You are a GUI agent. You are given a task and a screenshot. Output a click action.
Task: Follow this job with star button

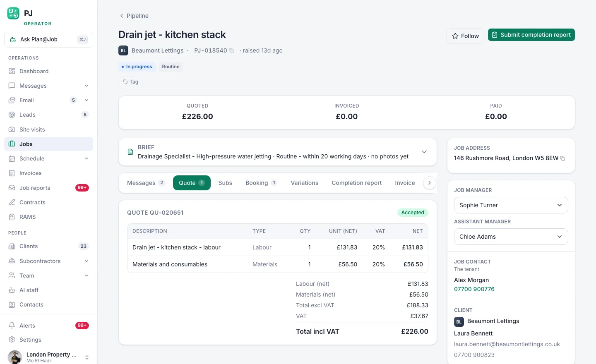tap(465, 36)
